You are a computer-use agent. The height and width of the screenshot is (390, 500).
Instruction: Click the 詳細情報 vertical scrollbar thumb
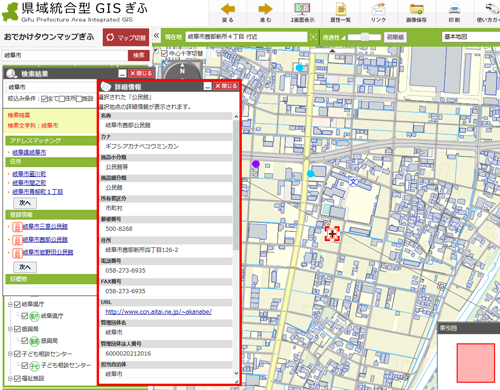tap(236, 185)
